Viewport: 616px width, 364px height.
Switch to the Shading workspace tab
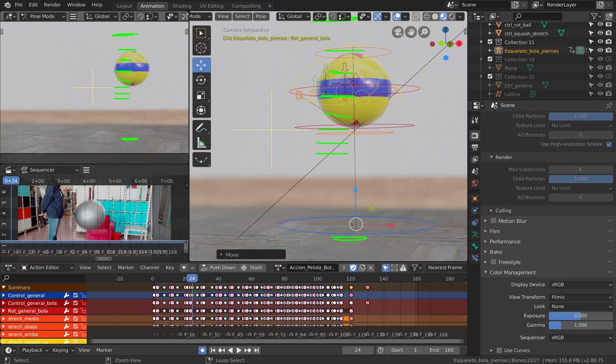point(182,6)
